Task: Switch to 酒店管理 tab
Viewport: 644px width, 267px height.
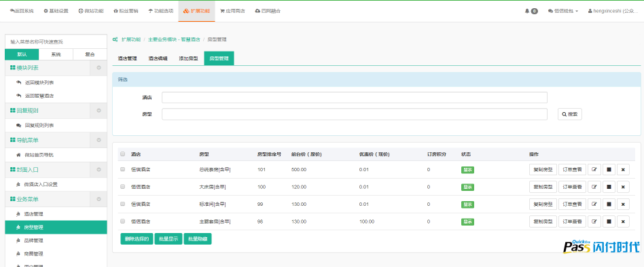Action: (127, 58)
